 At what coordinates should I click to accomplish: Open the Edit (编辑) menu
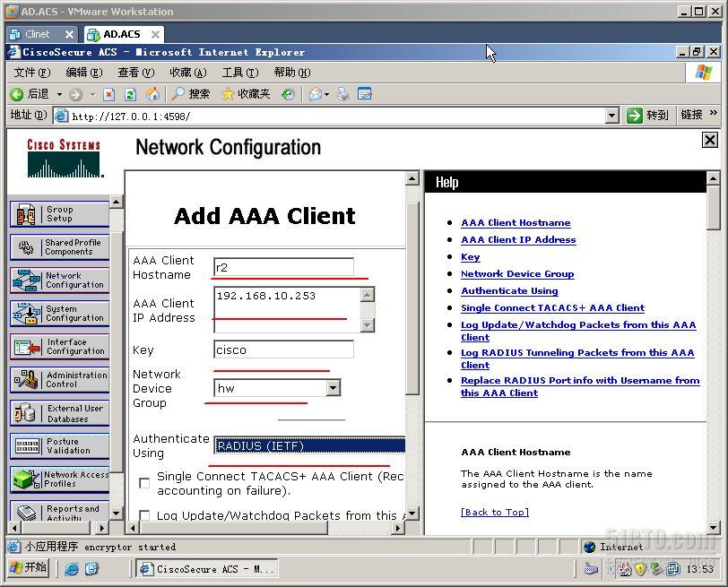click(x=84, y=73)
